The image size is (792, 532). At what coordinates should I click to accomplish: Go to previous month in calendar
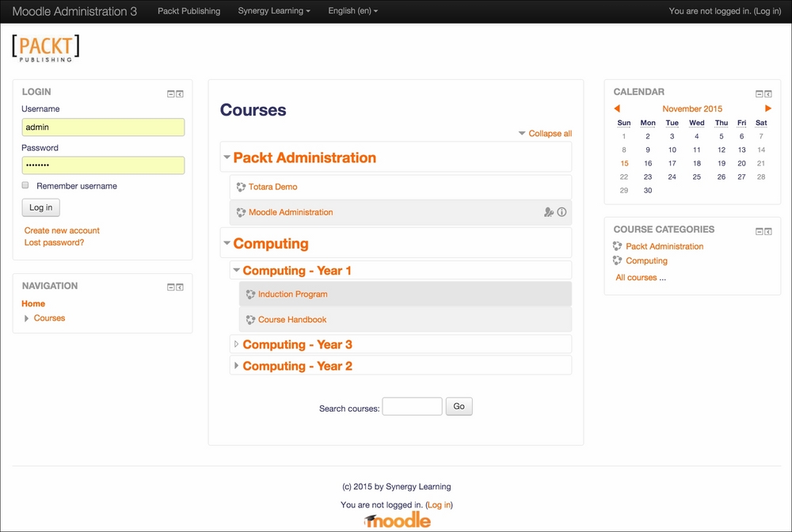[617, 108]
